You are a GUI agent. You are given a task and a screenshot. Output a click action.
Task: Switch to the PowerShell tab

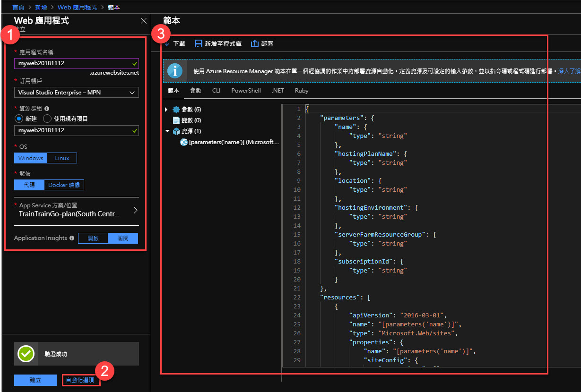tap(246, 91)
